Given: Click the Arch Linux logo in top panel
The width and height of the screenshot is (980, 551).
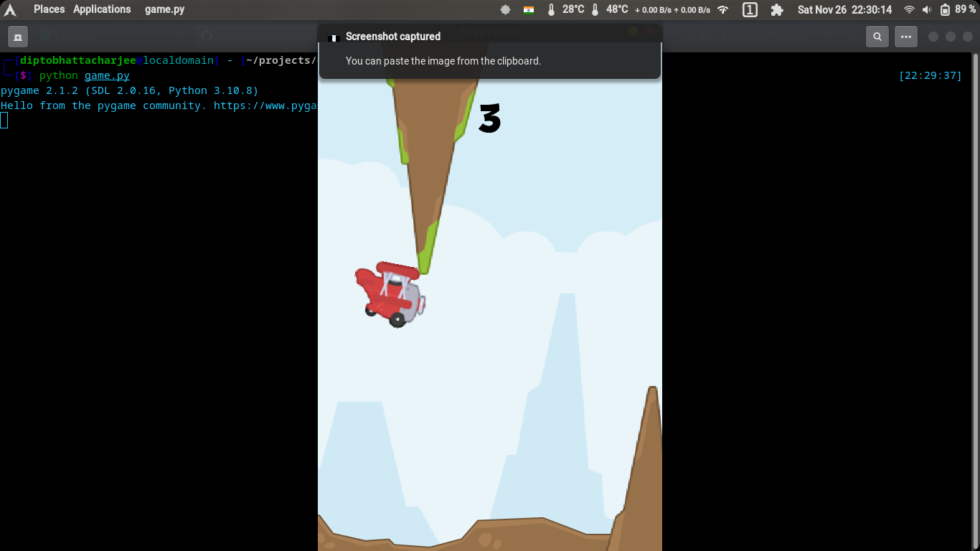Looking at the screenshot, I should click(10, 10).
